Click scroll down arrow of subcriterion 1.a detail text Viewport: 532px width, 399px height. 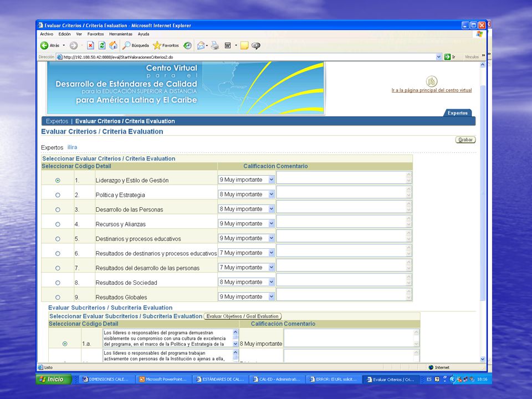pyautogui.click(x=236, y=344)
